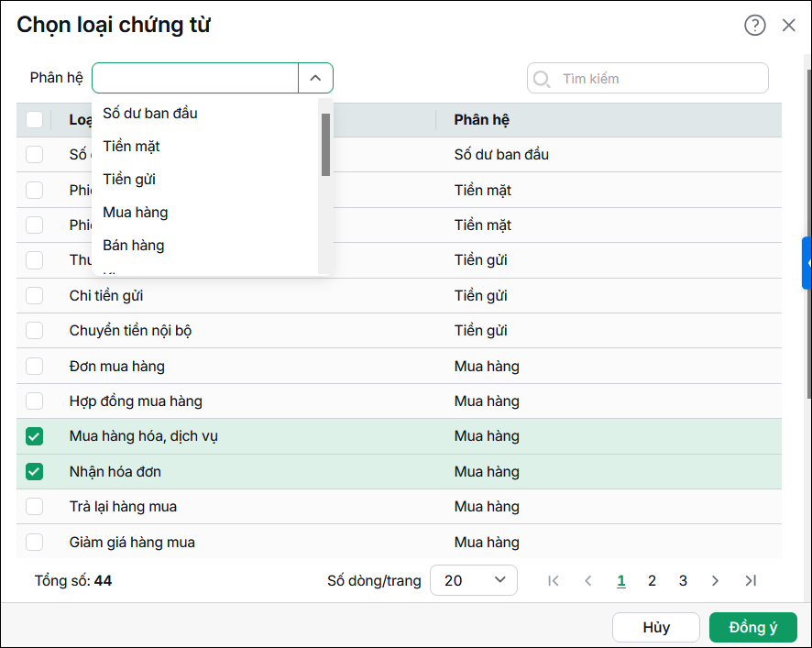Open the help question mark icon

pos(755,25)
